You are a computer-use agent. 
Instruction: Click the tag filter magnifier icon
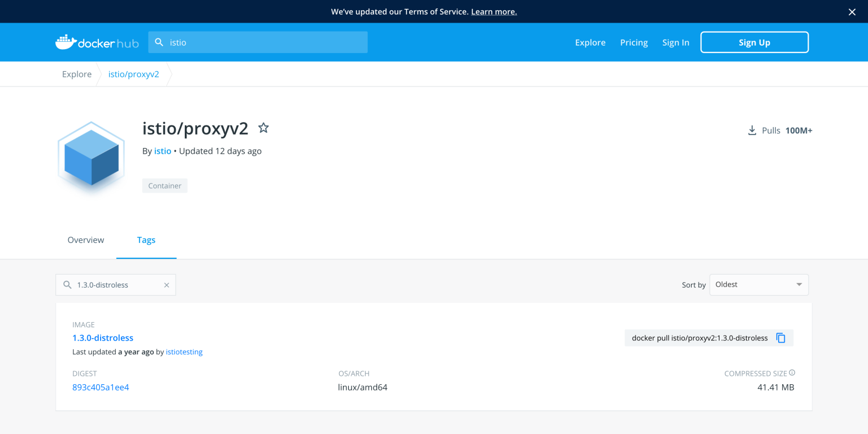67,285
